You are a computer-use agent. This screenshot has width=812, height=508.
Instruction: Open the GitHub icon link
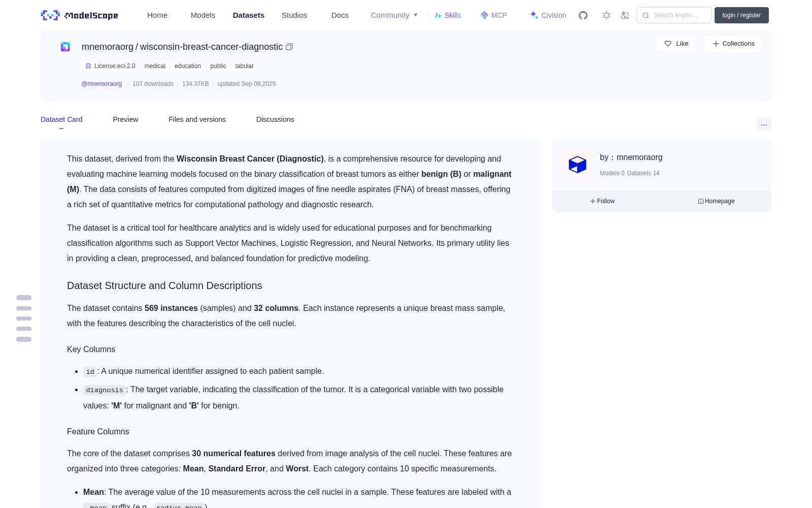coord(583,15)
